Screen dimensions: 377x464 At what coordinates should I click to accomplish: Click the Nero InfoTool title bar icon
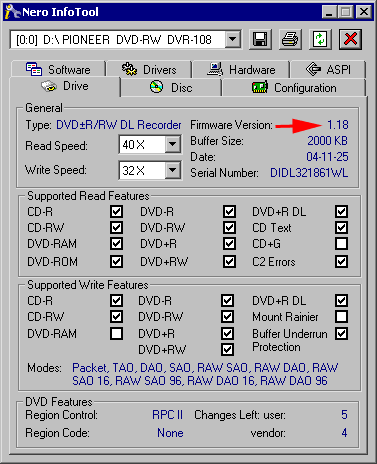pos(13,12)
